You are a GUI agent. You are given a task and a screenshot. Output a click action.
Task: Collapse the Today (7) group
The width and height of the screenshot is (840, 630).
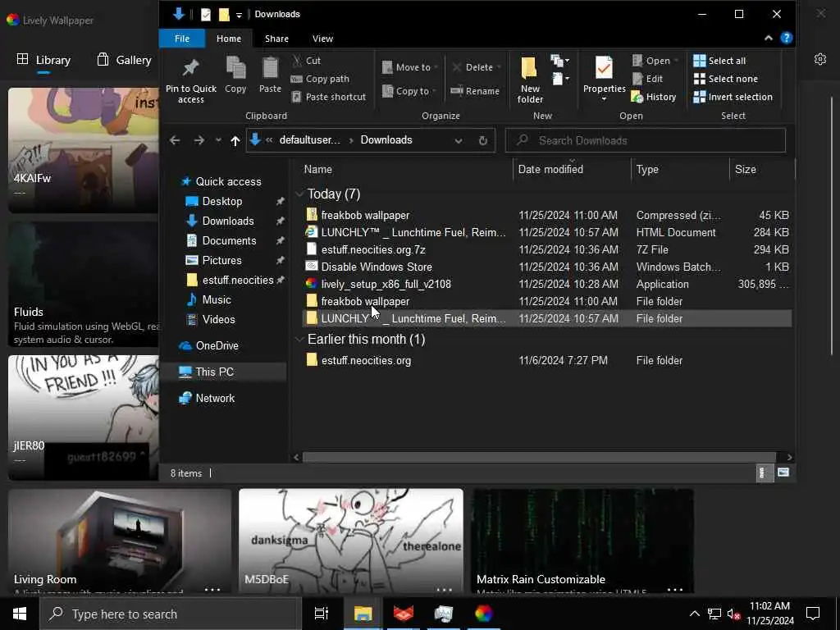(299, 194)
